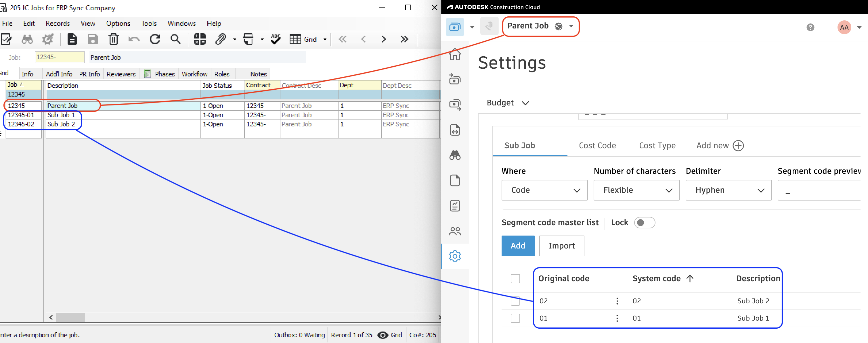Go to first record double-left arrow
Image resolution: width=868 pixels, height=343 pixels.
point(343,39)
